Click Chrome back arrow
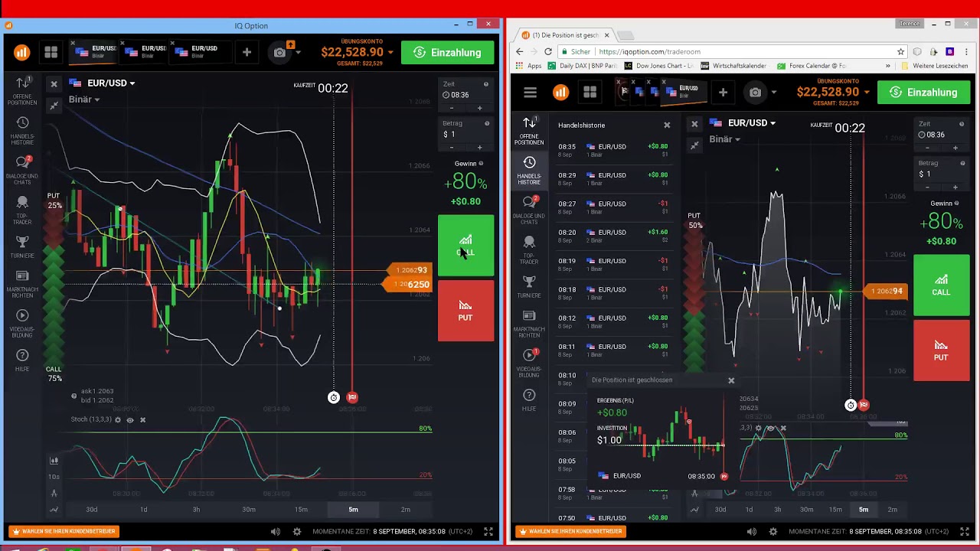Viewport: 980px width, 551px height. tap(520, 51)
